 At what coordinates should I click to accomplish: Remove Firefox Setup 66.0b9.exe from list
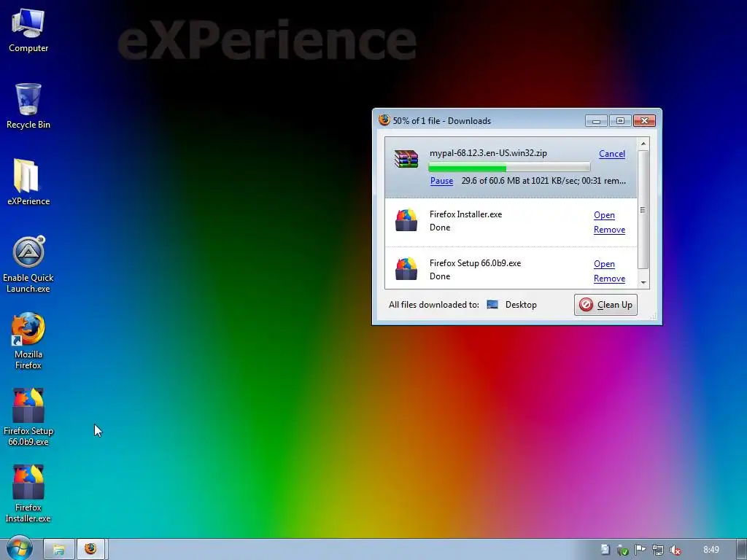click(609, 279)
